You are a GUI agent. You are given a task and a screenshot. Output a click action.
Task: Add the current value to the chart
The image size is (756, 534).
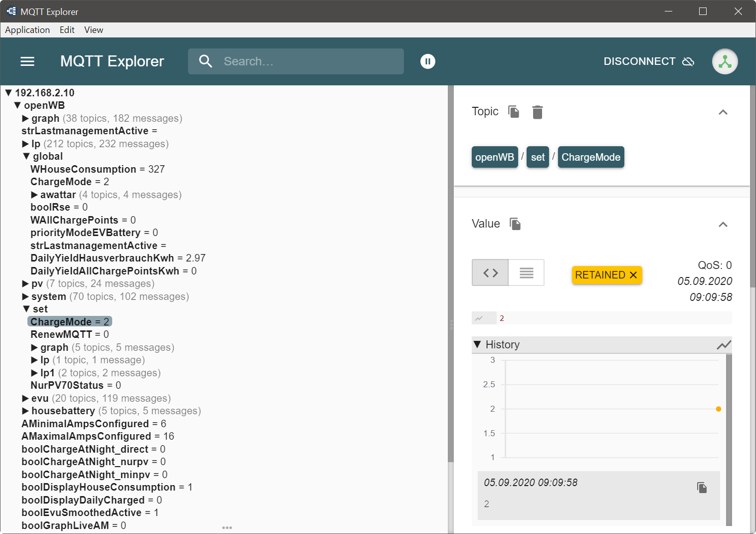coord(479,318)
